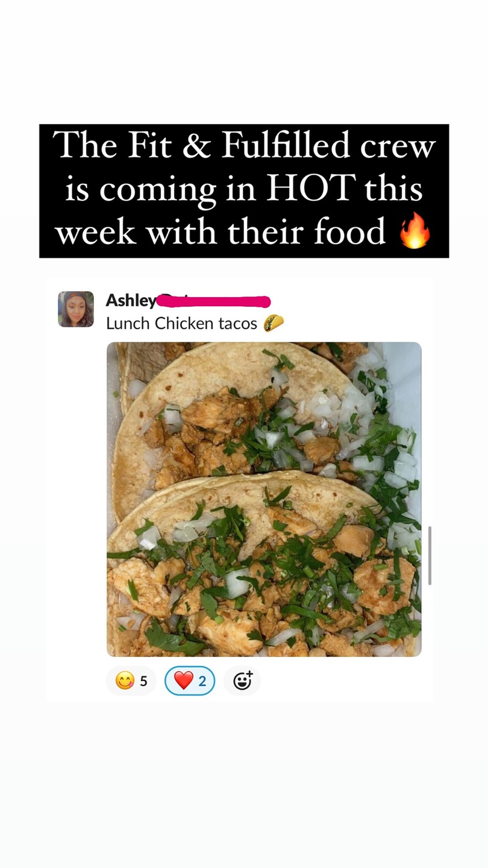488x868 pixels.
Task: Toggle the heart reaction with count 2
Action: click(190, 681)
